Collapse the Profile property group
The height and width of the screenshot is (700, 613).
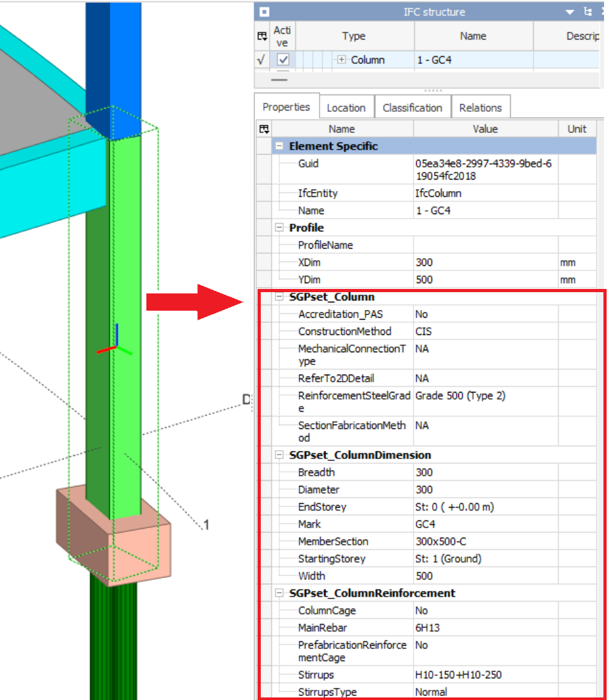(x=279, y=228)
